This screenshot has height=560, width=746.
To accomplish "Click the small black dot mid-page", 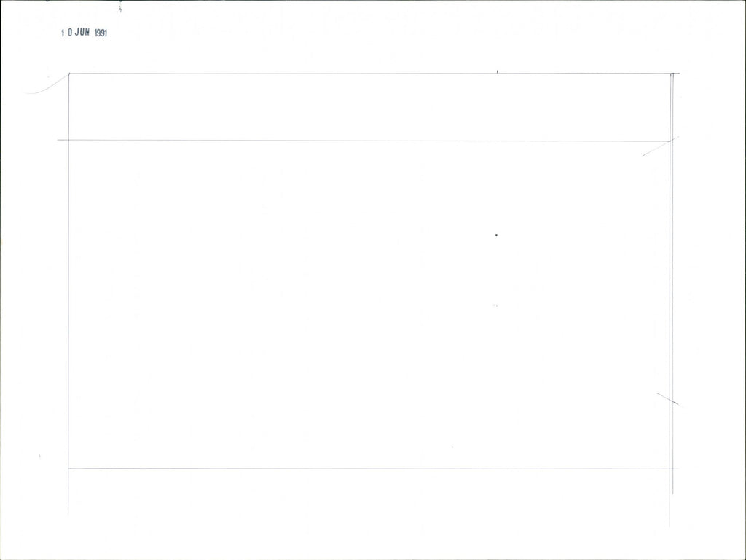I will (x=496, y=235).
